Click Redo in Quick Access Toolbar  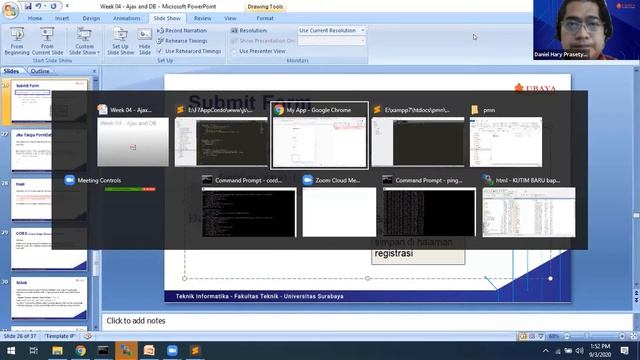[x=53, y=6]
